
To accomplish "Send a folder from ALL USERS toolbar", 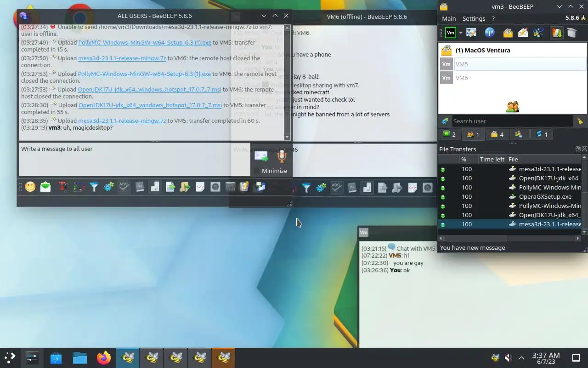I will pyautogui.click(x=185, y=187).
